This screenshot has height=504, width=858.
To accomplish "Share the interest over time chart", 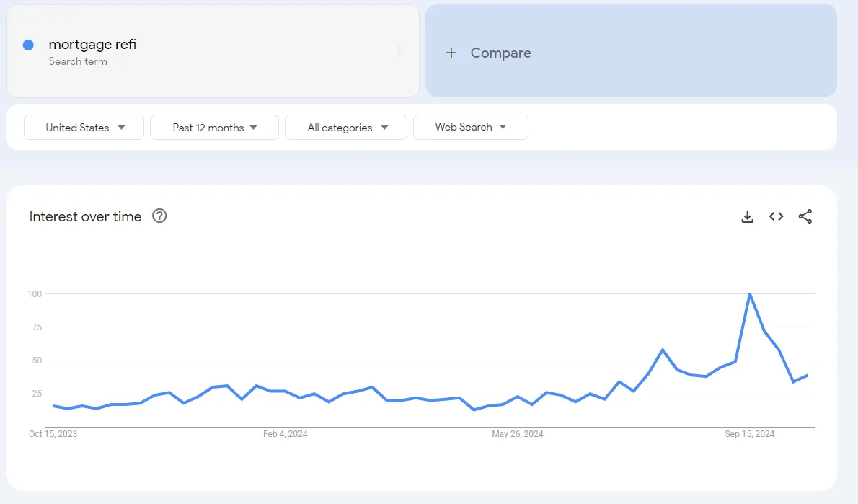I will tap(805, 216).
